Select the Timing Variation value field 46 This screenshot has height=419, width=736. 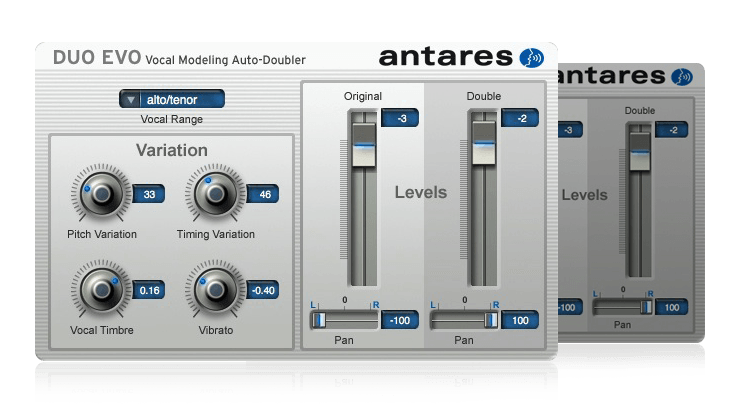coord(263,194)
